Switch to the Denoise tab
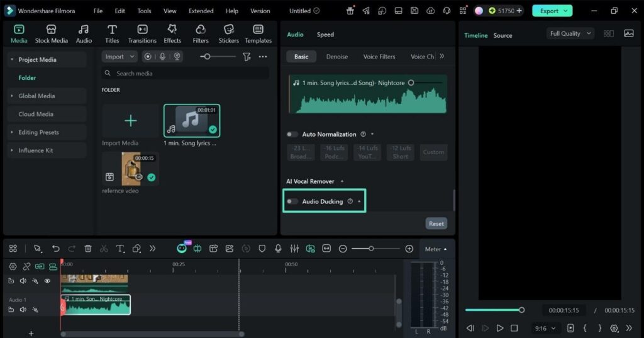644x338 pixels. point(337,57)
